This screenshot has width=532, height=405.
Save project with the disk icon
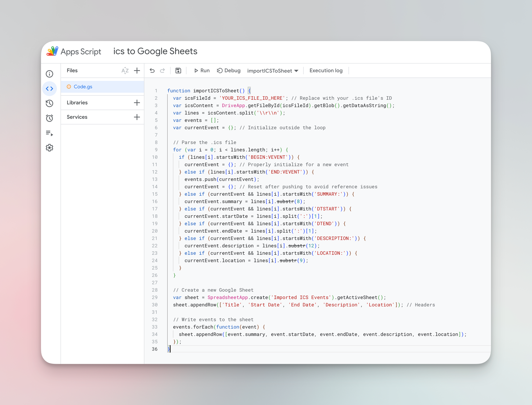pyautogui.click(x=178, y=70)
